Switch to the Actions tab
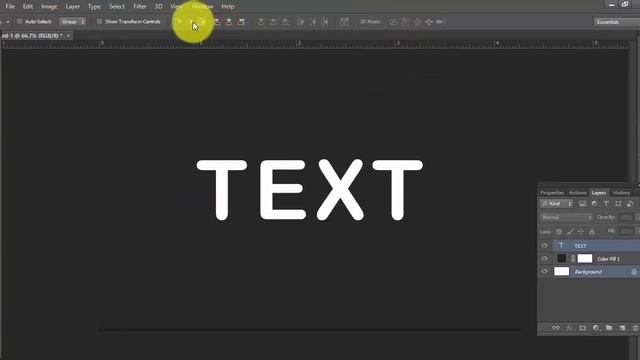 (578, 193)
